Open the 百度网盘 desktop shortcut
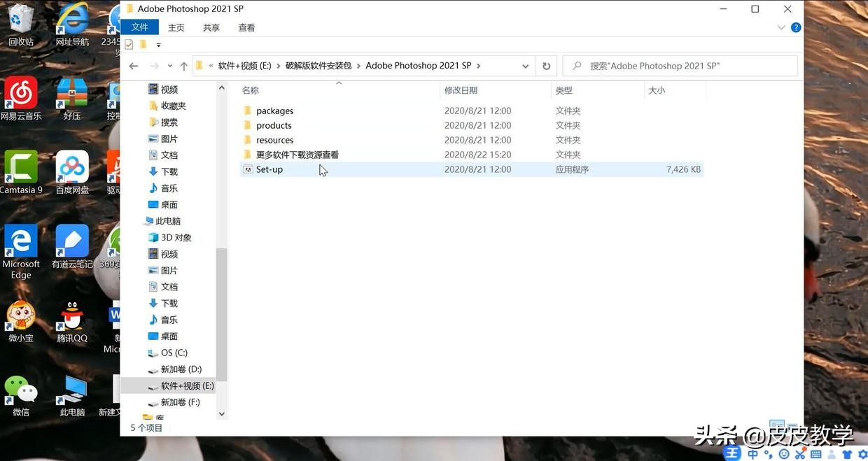 coord(72,173)
